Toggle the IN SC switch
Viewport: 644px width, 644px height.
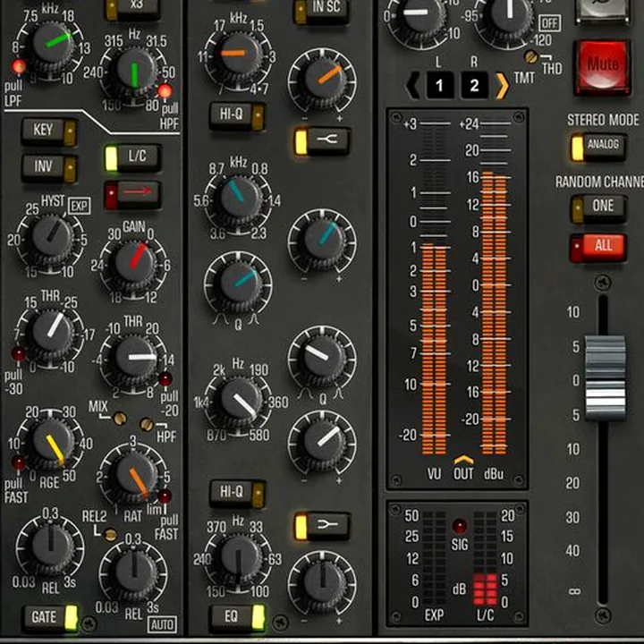tap(322, 10)
